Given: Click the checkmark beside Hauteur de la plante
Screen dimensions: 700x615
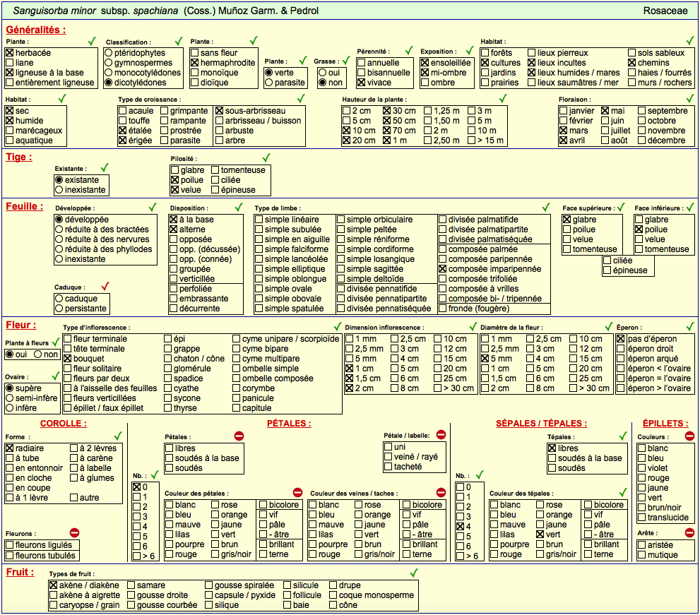Looking at the screenshot, I should pos(503,98).
